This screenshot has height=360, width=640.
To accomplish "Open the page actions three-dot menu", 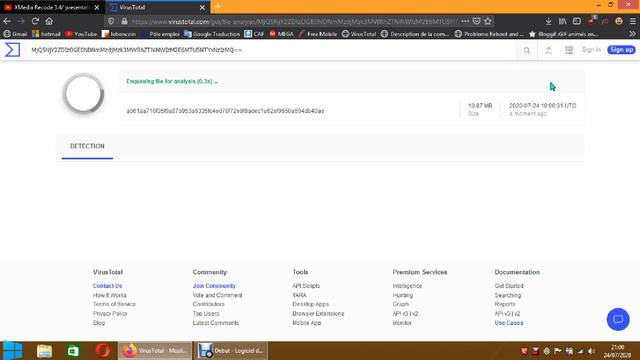I will pyautogui.click(x=465, y=21).
